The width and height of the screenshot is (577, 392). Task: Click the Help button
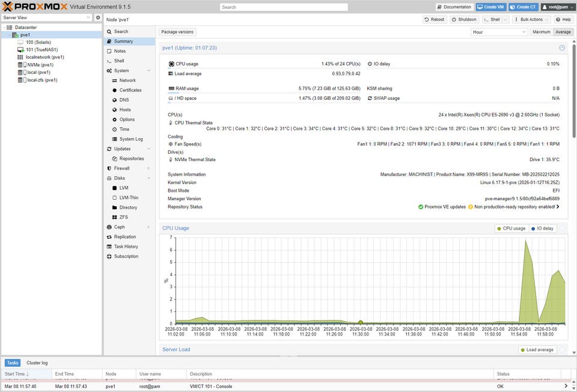click(x=563, y=19)
